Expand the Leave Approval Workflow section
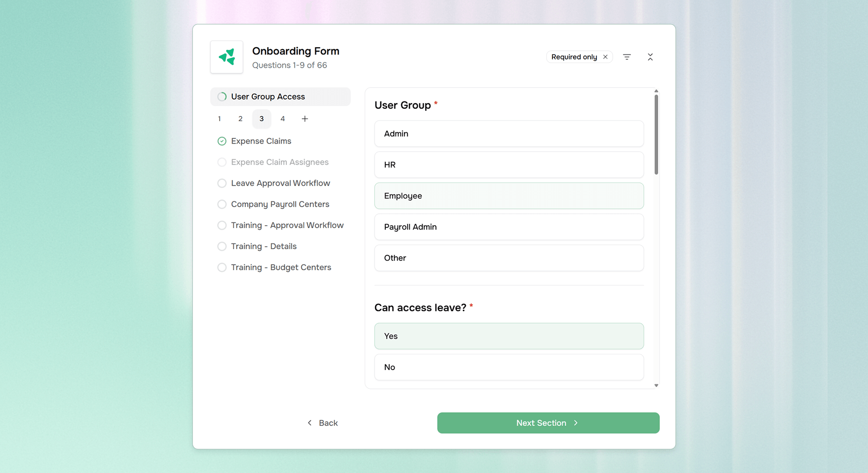The width and height of the screenshot is (868, 473). click(281, 183)
